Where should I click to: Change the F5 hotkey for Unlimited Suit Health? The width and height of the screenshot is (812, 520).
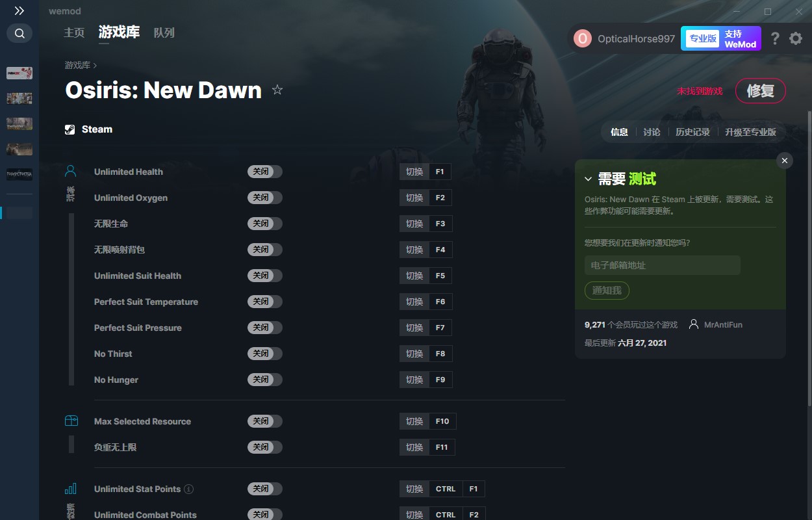click(440, 276)
